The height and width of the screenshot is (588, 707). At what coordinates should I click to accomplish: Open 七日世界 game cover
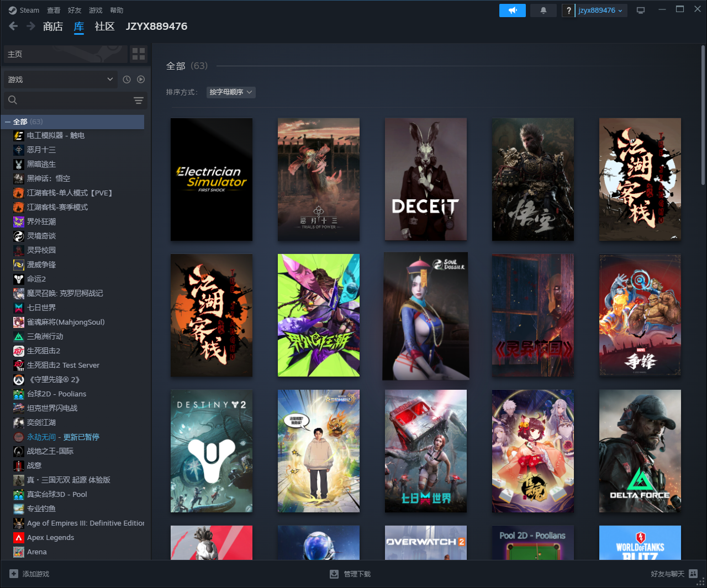pyautogui.click(x=426, y=451)
